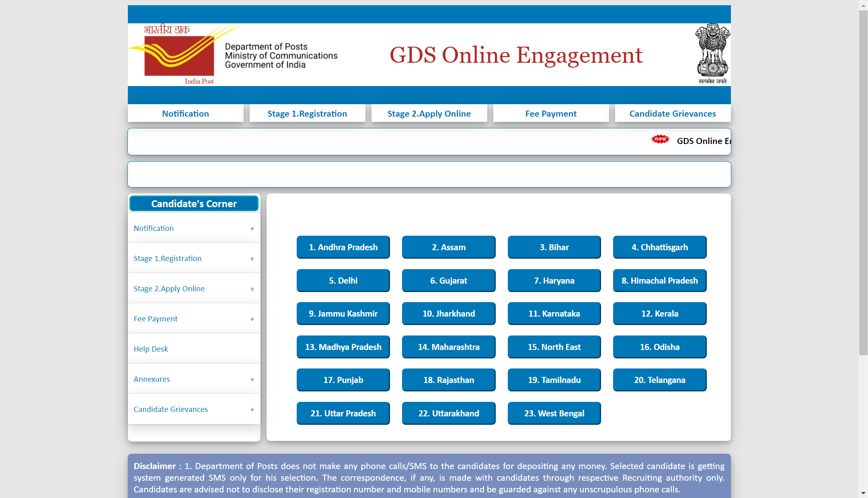Select 18. Rajasthan button
Image resolution: width=868 pixels, height=498 pixels.
pyautogui.click(x=449, y=380)
